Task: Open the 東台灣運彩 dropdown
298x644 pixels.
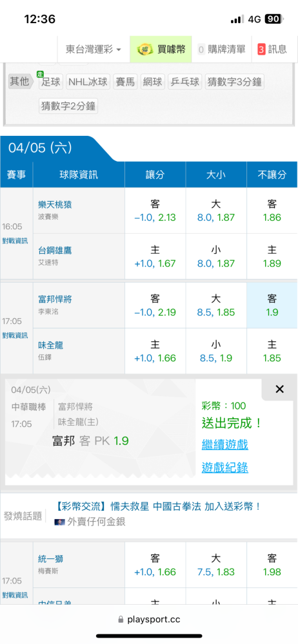Action: 94,50
